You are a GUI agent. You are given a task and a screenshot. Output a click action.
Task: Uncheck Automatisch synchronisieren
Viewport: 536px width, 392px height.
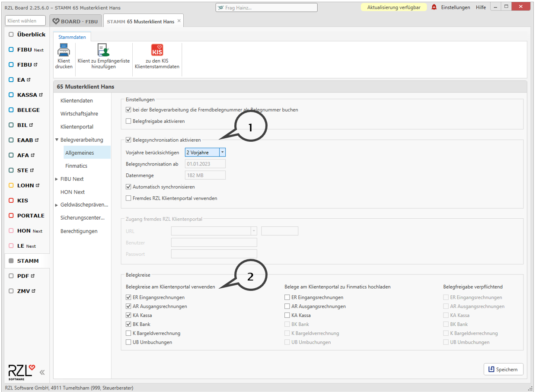click(128, 187)
